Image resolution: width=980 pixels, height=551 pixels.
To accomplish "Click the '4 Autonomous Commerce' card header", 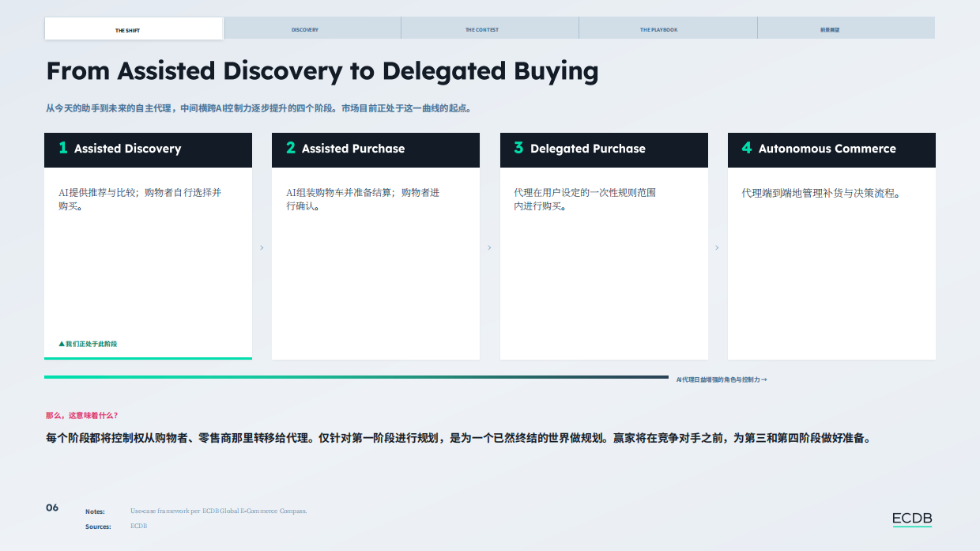I will coord(831,149).
